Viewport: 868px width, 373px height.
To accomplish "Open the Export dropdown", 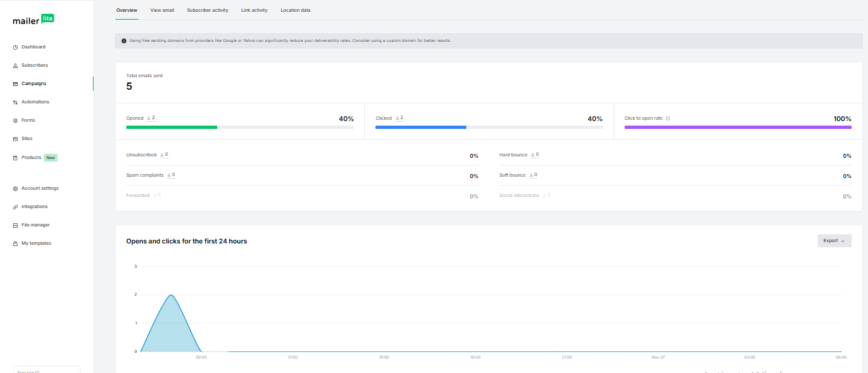I will click(834, 241).
